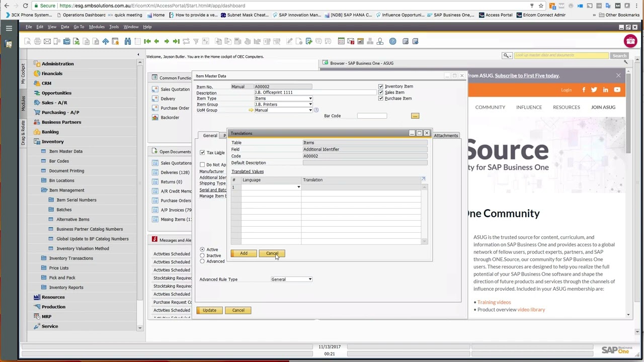Viewport: 644px width, 362px height.
Task: Switch to the Attachments tab
Action: (x=446, y=136)
